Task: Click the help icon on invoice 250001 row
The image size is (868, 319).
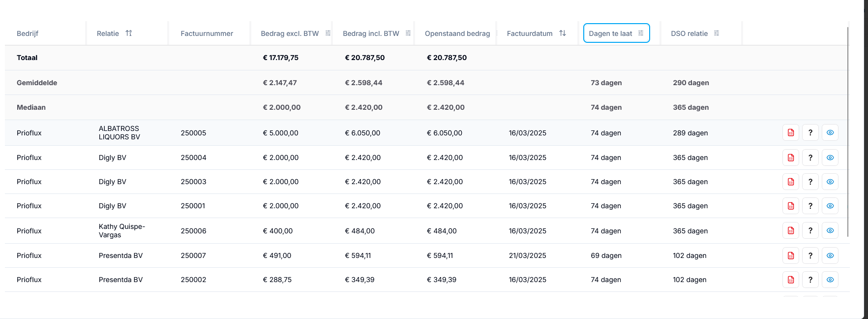Action: click(810, 206)
